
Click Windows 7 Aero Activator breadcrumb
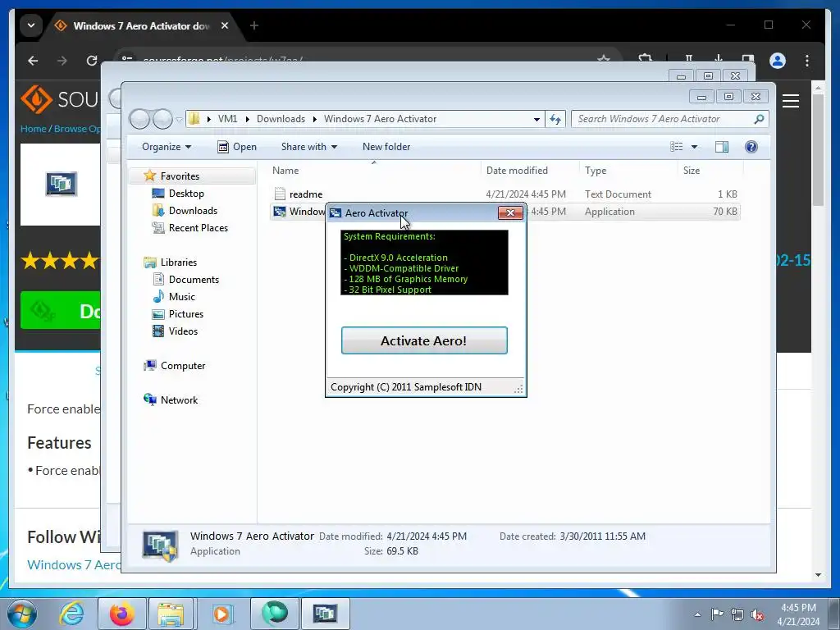pos(380,119)
